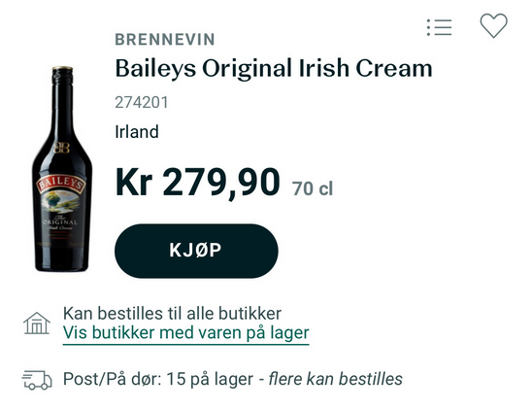Click the Kr 279,90 price

click(x=197, y=183)
